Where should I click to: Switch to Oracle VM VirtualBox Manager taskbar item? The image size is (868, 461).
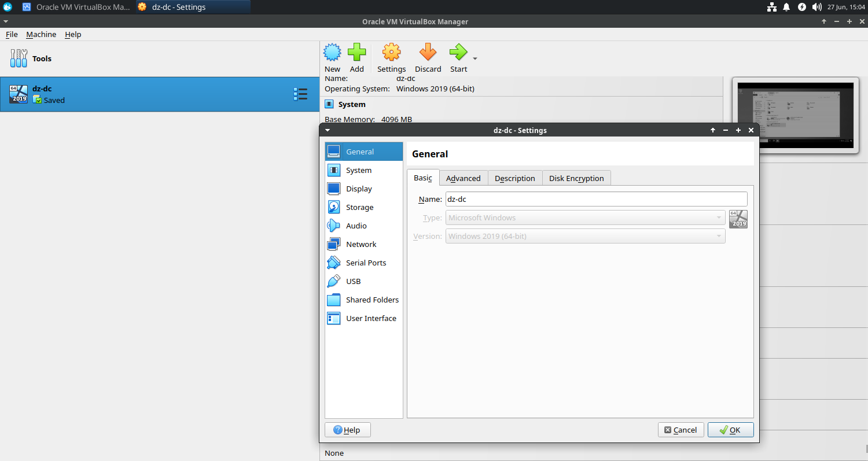77,7
